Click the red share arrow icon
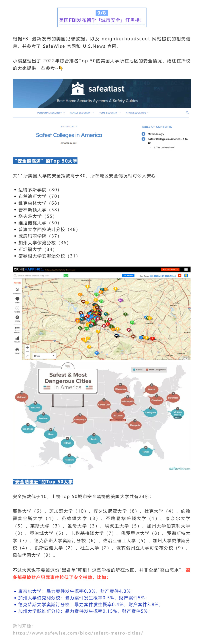 180,275
